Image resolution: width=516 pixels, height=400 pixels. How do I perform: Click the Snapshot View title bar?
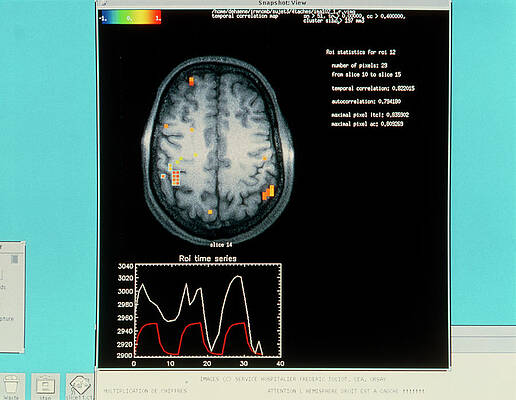click(x=273, y=3)
